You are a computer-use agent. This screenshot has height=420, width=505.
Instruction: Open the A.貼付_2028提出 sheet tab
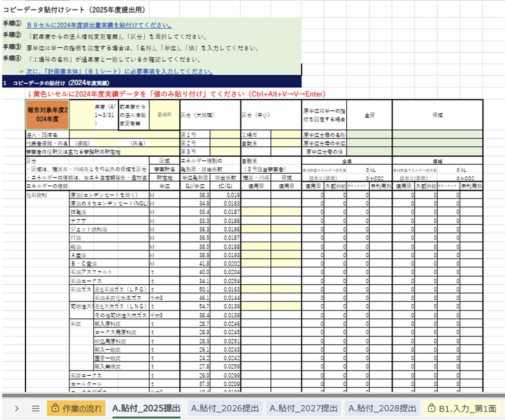381,408
